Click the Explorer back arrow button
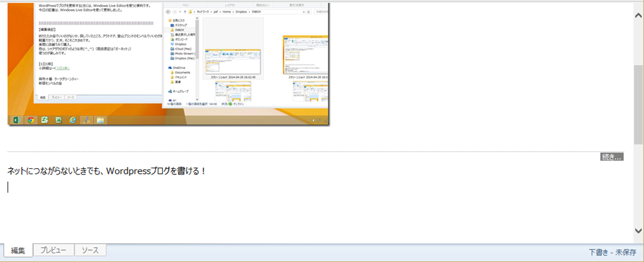The width and height of the screenshot is (644, 262). pyautogui.click(x=168, y=11)
